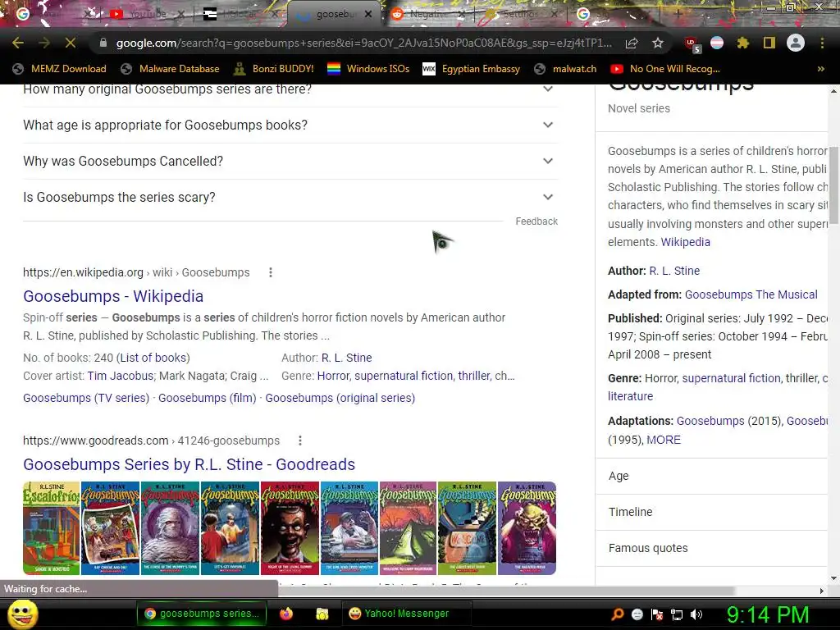Close the goosebumps tab
This screenshot has width=840, height=630.
click(x=368, y=15)
